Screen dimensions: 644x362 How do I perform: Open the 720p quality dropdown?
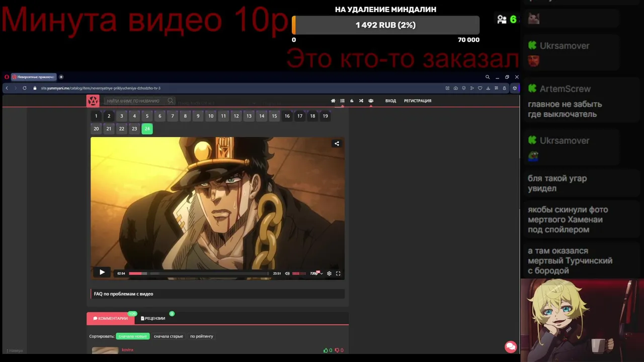coord(316,274)
